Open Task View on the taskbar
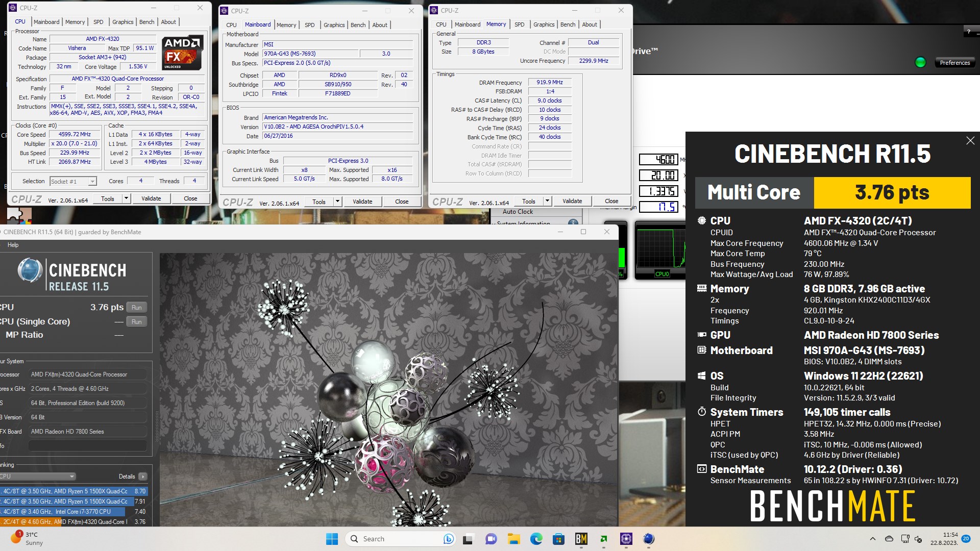Image resolution: width=980 pixels, height=551 pixels. coord(468,539)
